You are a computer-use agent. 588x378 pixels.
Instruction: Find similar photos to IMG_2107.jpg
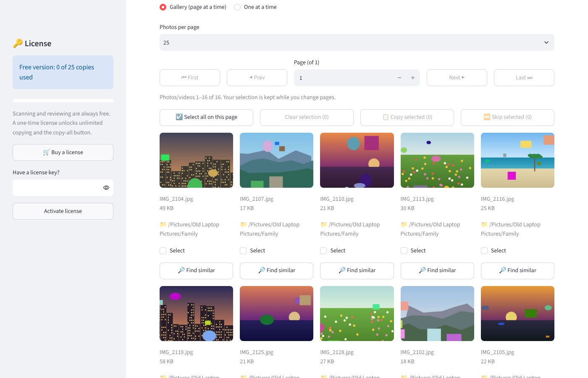[276, 270]
